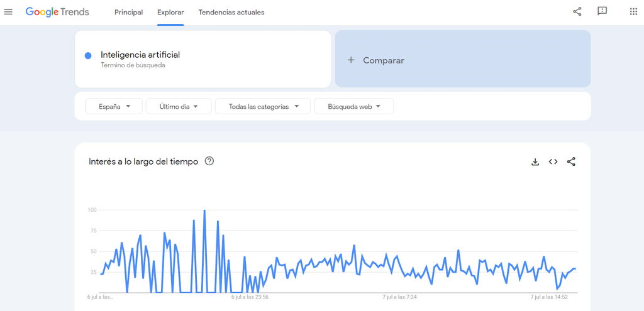Go to the Principal tab
Screen dimensions: 644x311
click(x=128, y=12)
